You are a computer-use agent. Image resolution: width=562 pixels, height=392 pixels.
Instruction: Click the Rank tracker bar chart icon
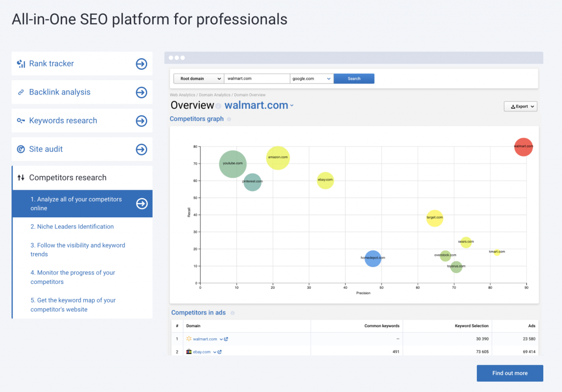tap(21, 64)
